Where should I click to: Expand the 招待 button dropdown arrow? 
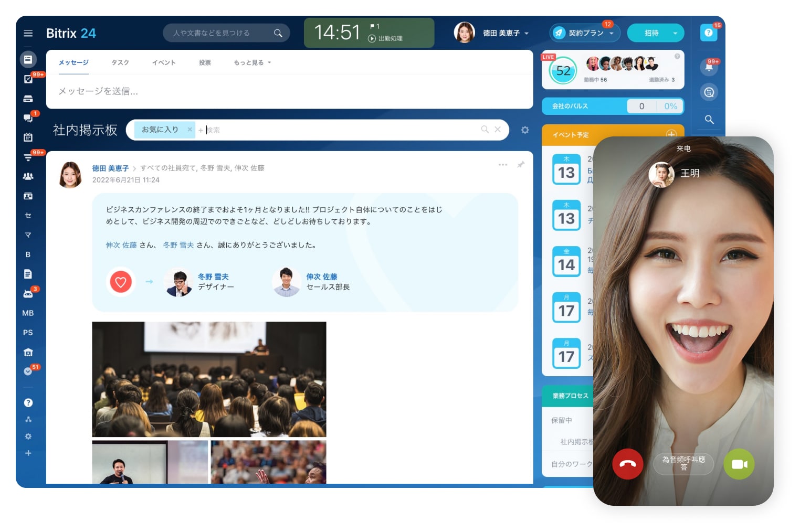coord(675,33)
